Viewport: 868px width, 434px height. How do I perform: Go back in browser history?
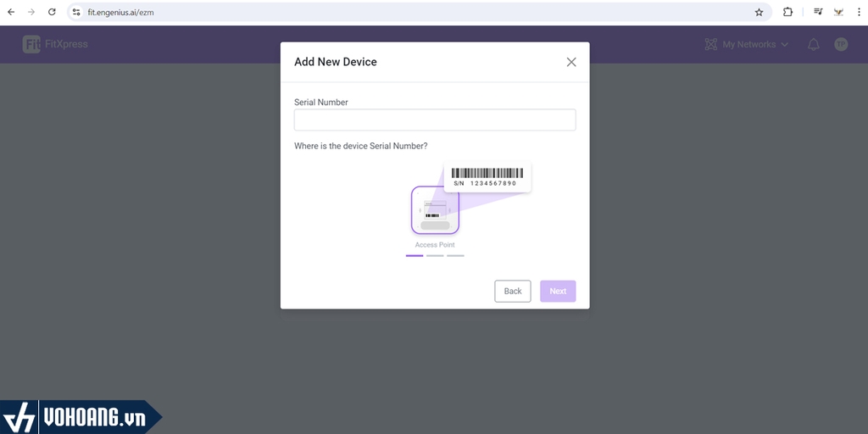click(x=11, y=13)
